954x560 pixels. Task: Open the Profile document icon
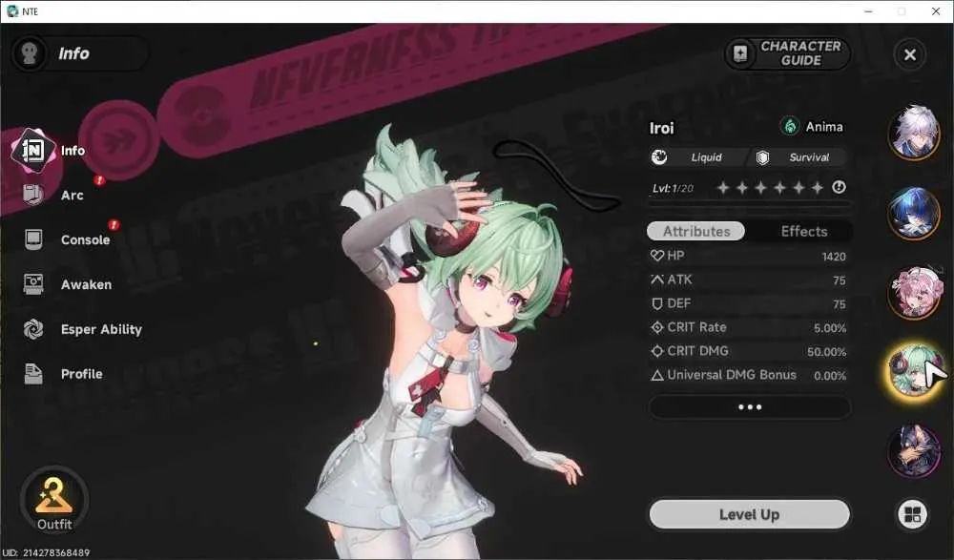(32, 374)
